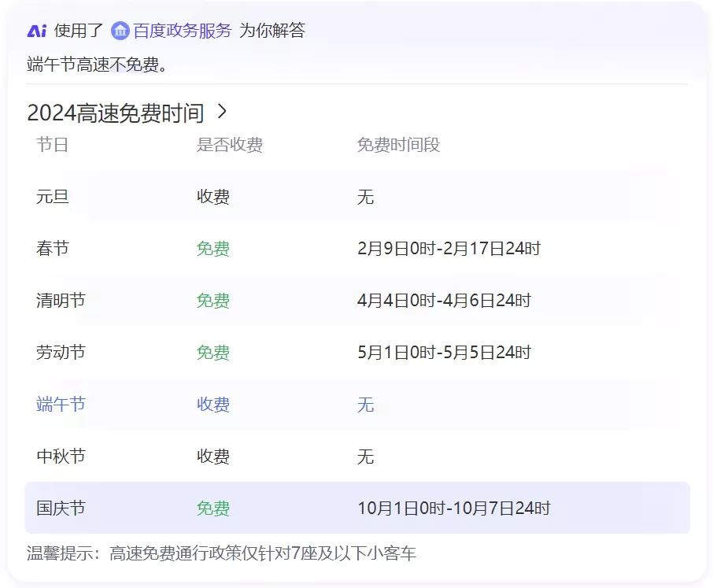
Task: Open the 2024高速免费时间 heading
Action: tap(115, 113)
